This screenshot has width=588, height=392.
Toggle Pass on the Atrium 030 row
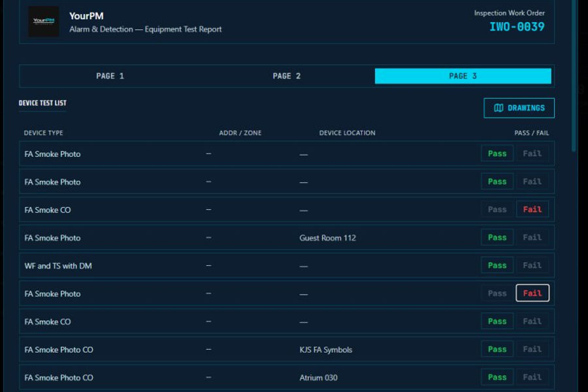pos(497,378)
